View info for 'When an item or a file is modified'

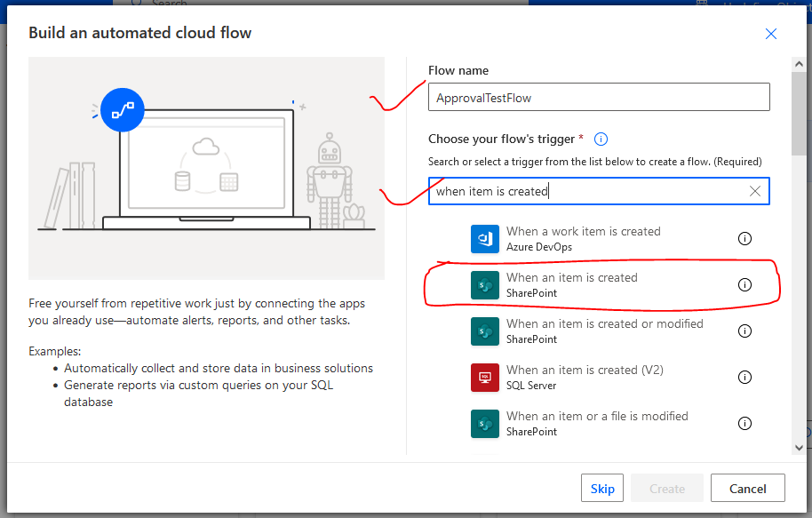pos(745,424)
